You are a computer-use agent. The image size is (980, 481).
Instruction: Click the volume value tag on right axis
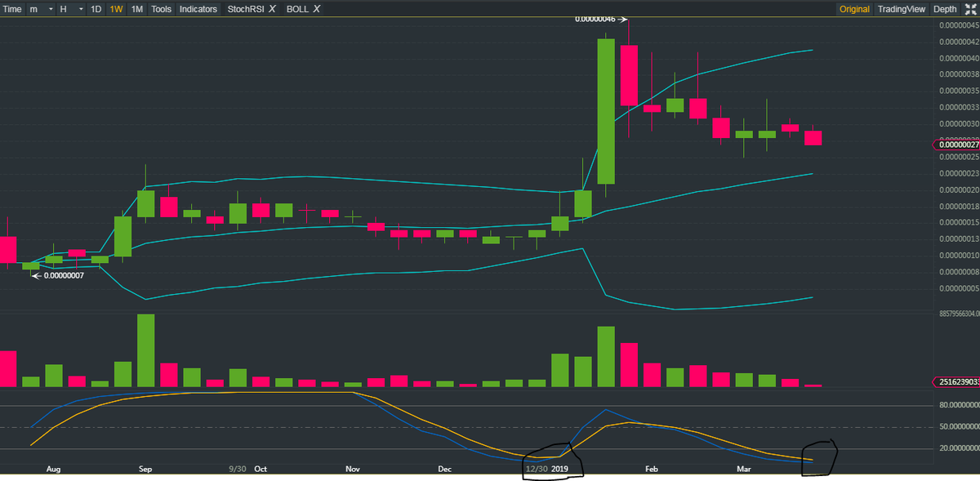pos(959,381)
